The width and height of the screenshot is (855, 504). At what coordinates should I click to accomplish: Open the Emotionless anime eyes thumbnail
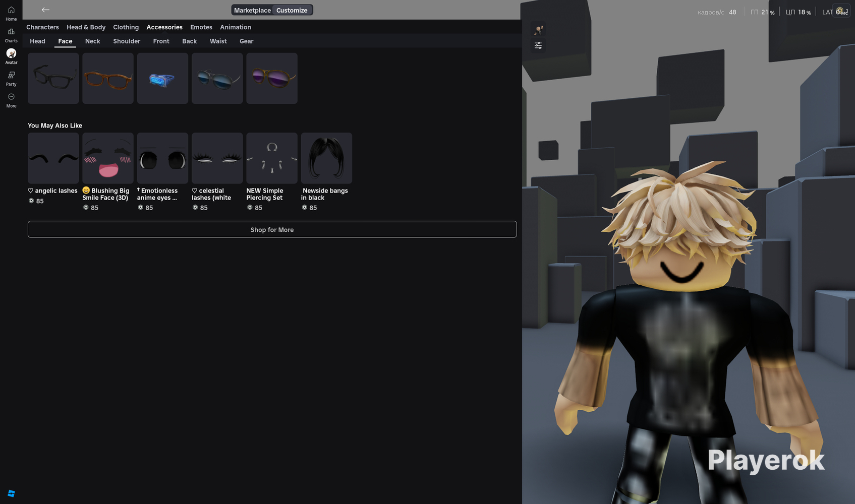coord(162,158)
